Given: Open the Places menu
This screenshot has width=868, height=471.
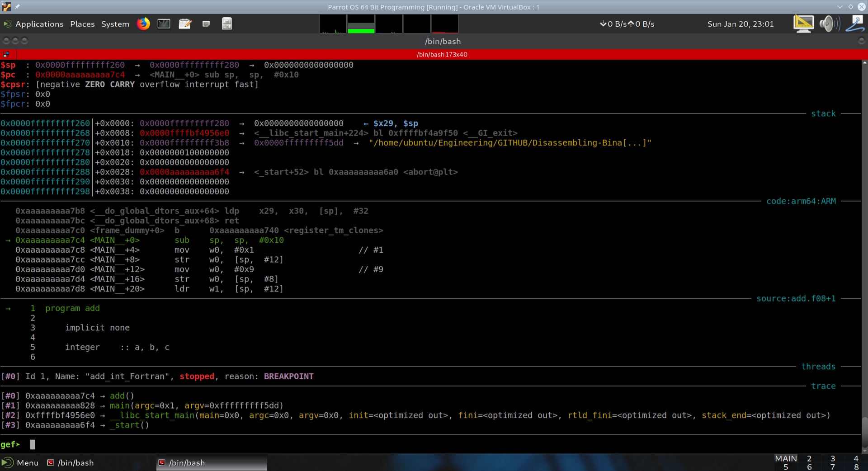Looking at the screenshot, I should click(82, 24).
